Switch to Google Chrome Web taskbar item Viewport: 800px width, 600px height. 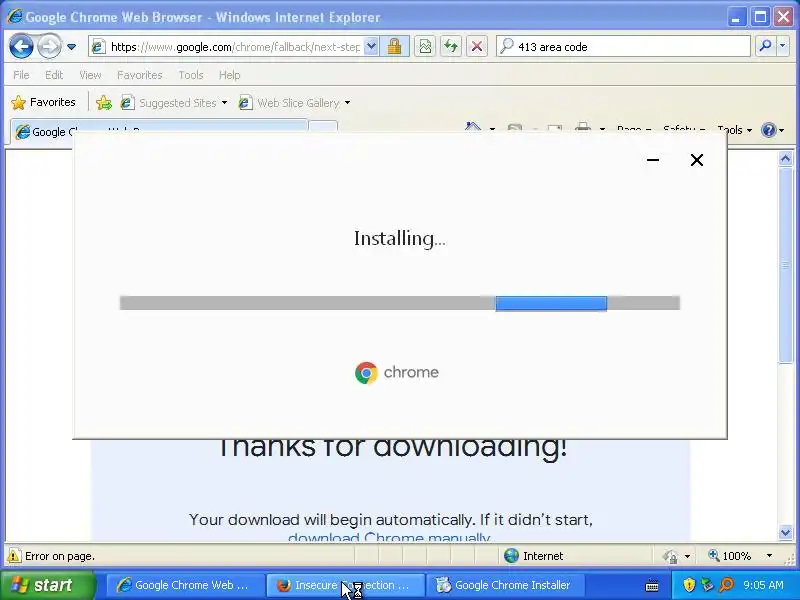click(x=184, y=585)
